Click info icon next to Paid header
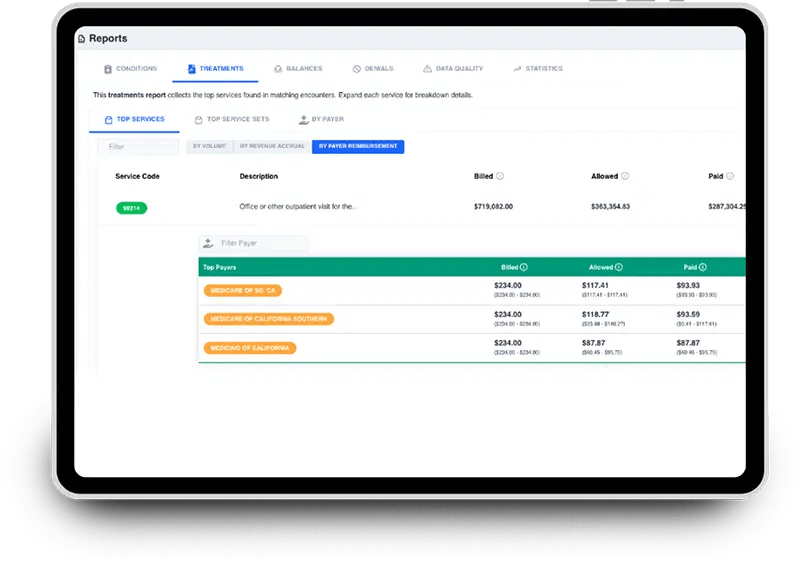 click(730, 176)
